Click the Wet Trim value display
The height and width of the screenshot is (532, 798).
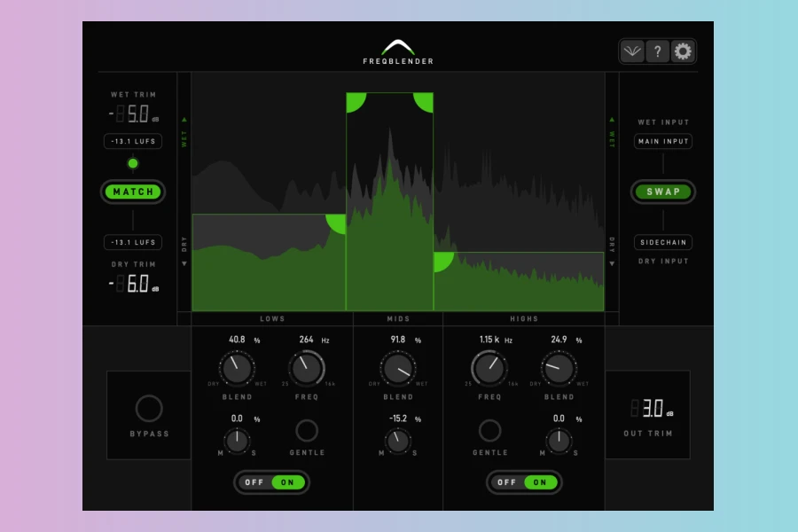(x=133, y=114)
